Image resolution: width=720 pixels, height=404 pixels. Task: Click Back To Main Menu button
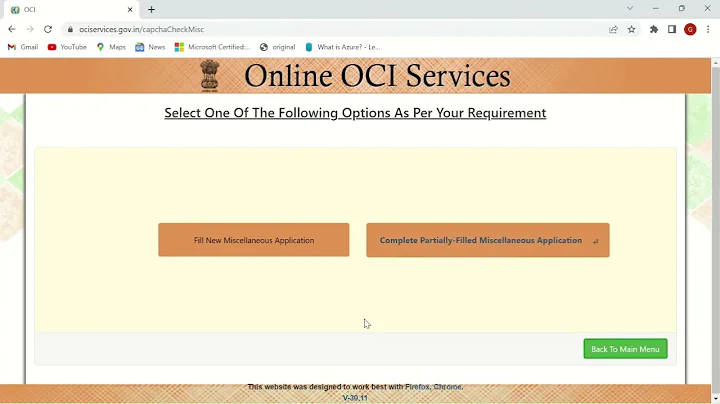(x=625, y=349)
